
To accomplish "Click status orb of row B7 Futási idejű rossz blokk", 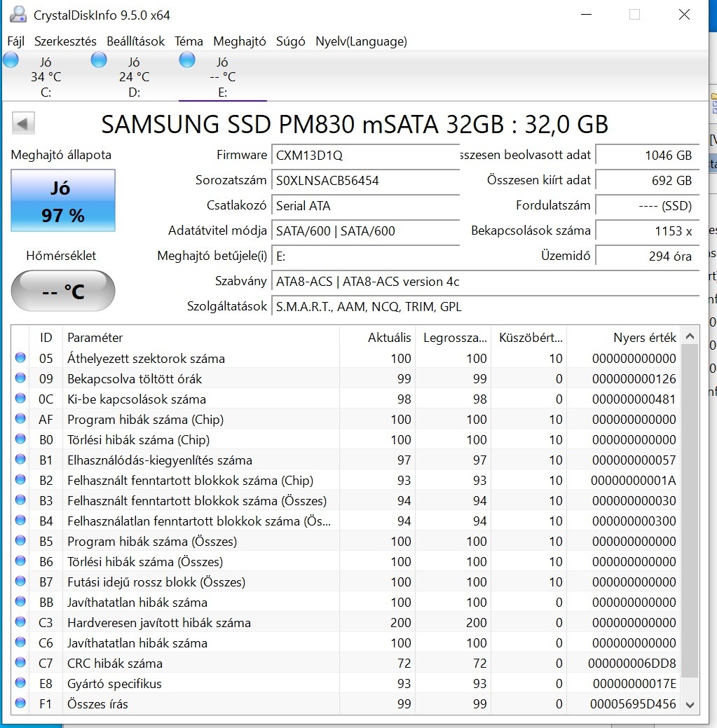I will click(20, 582).
